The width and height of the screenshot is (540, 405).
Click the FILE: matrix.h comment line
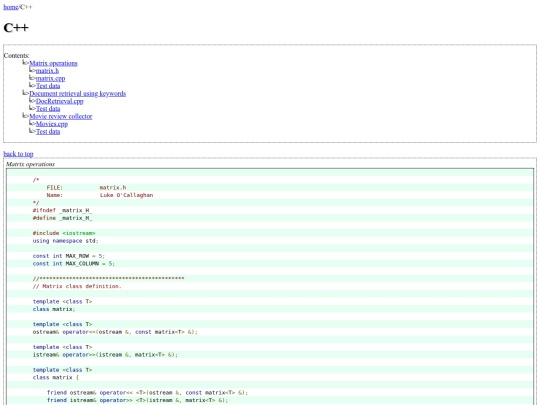86,188
